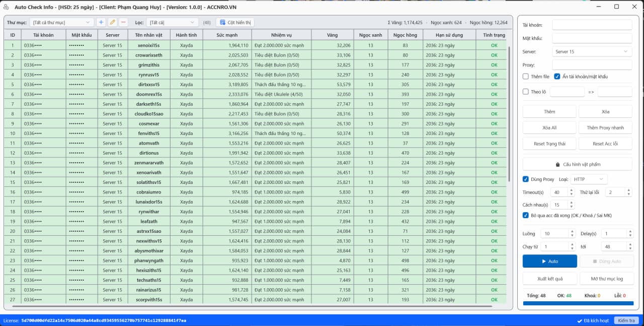Select the row named xenoixi15s
Image resolution: width=644 pixels, height=326 pixels.
255,45
